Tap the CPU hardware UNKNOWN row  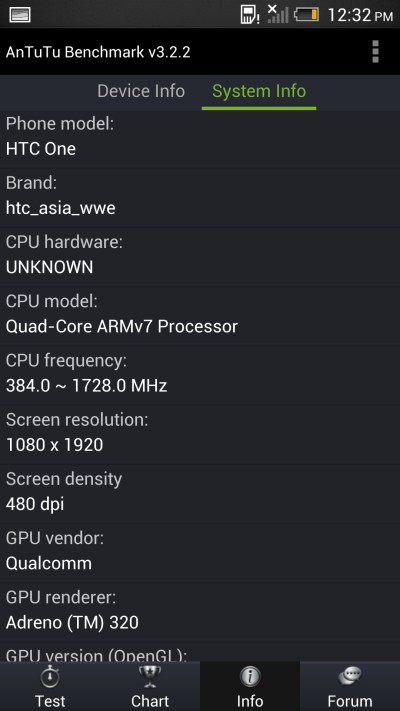200,256
